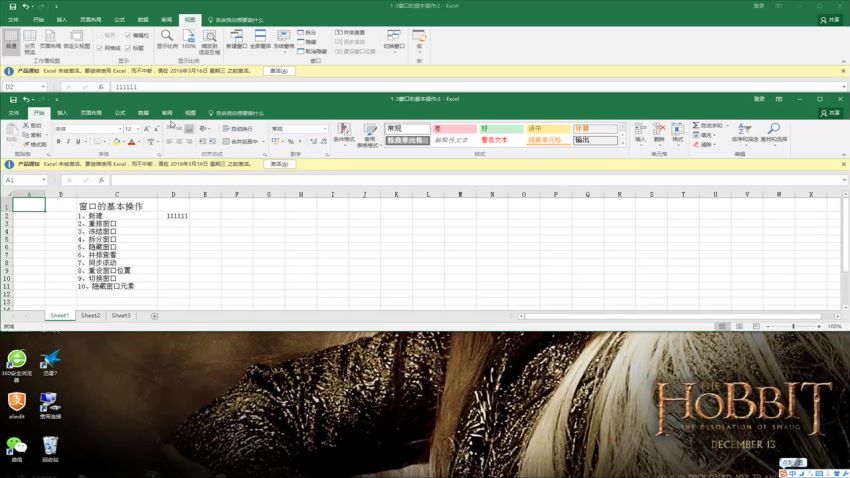Switch to Sheet2 tab
The image size is (850, 478).
tap(91, 315)
